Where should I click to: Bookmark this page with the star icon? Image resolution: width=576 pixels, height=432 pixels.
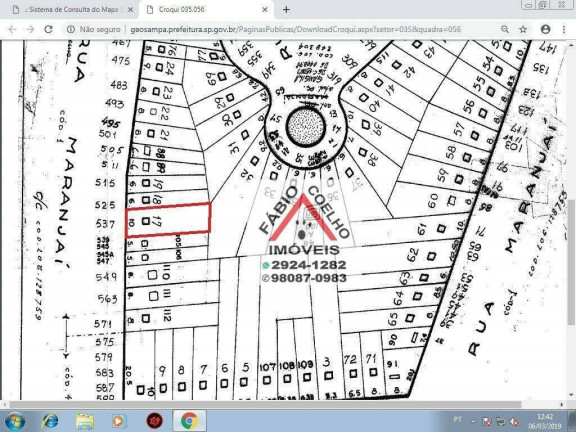tap(523, 29)
